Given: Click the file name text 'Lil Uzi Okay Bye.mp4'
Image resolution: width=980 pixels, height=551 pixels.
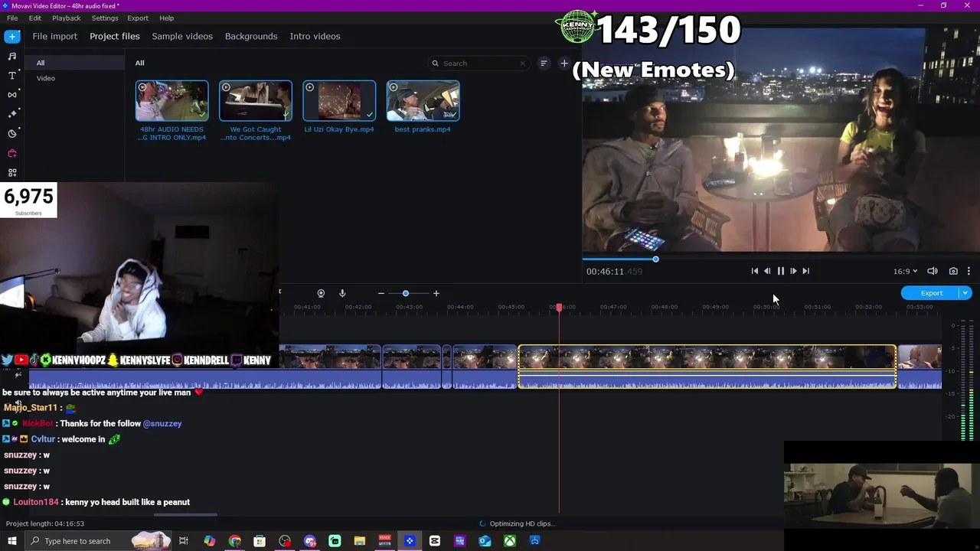Looking at the screenshot, I should [339, 129].
